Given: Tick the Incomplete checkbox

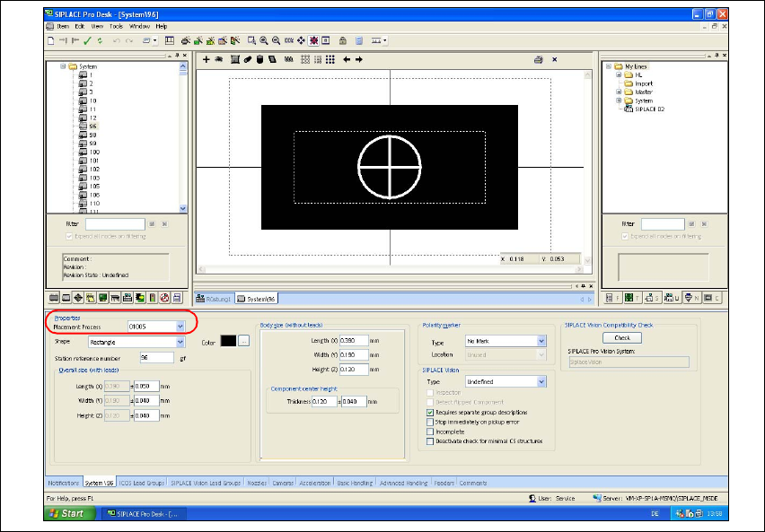Looking at the screenshot, I should [x=430, y=432].
